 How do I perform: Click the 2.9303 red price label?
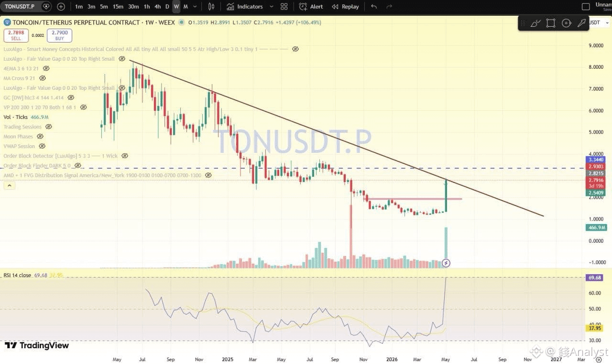pyautogui.click(x=595, y=166)
